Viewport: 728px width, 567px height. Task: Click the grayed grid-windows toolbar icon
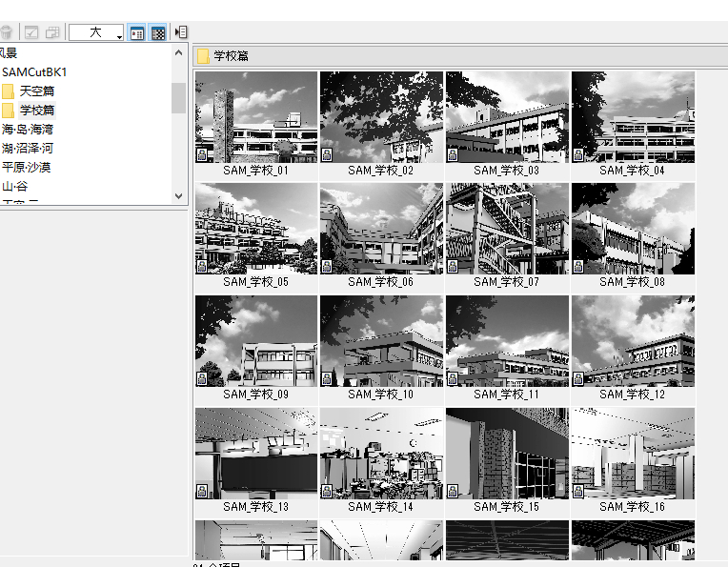point(52,32)
